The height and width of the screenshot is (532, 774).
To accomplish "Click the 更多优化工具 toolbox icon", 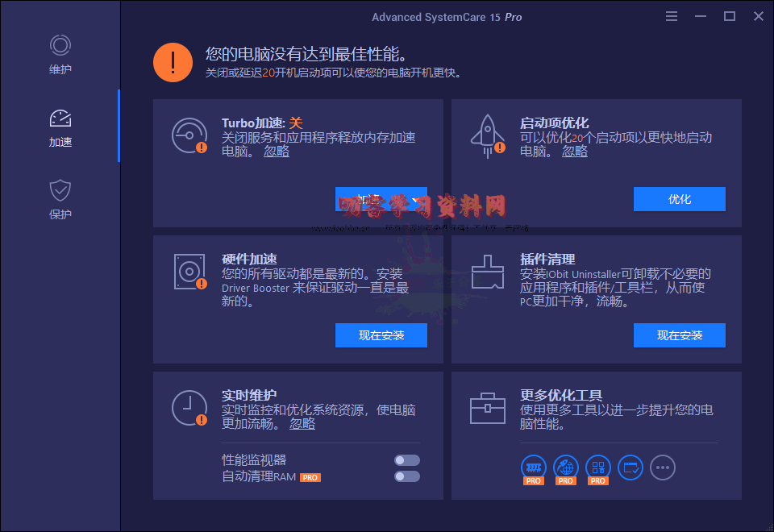I will (487, 408).
